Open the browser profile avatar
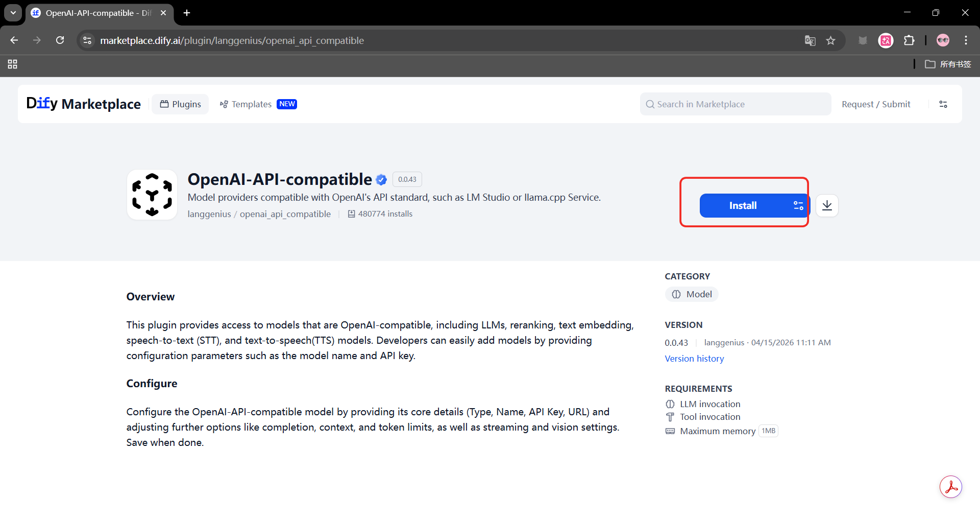Screen dimensions: 980x521 [943, 40]
